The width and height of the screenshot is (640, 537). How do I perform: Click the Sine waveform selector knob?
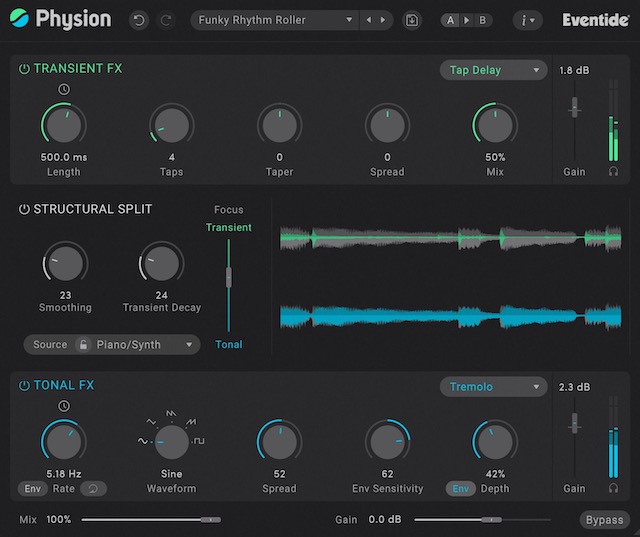click(x=171, y=440)
